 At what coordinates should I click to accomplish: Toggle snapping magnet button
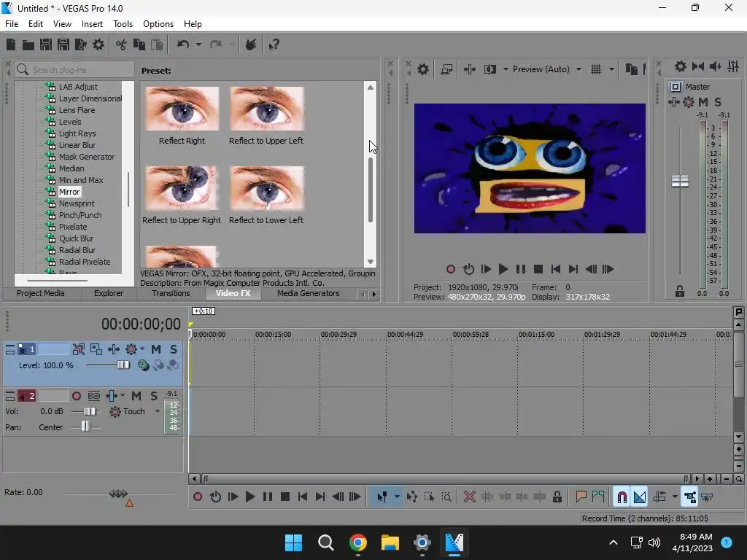click(622, 497)
